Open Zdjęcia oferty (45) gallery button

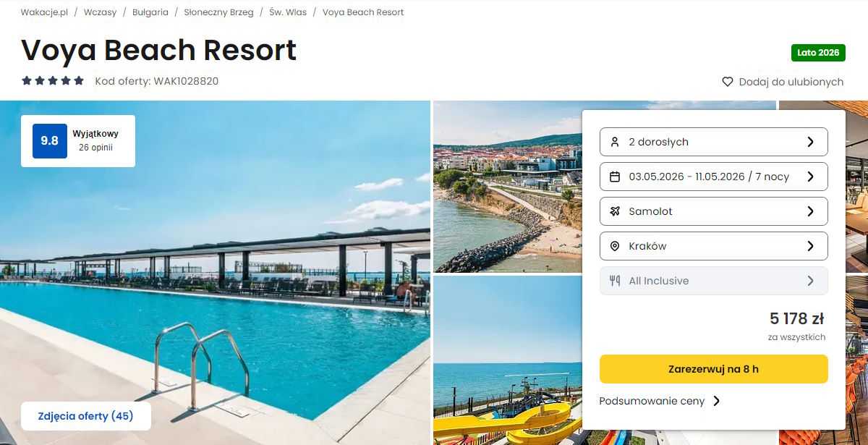tap(86, 416)
